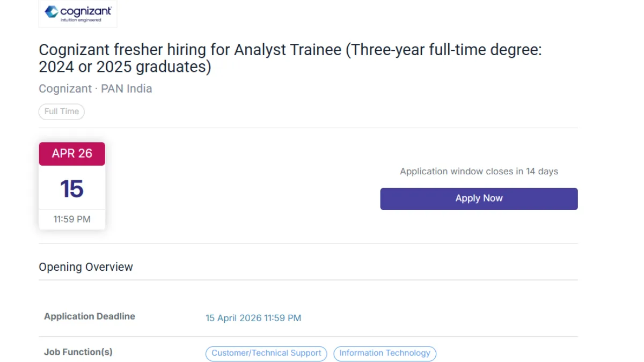Click the Full Time employment tag
644x362 pixels.
click(x=61, y=112)
